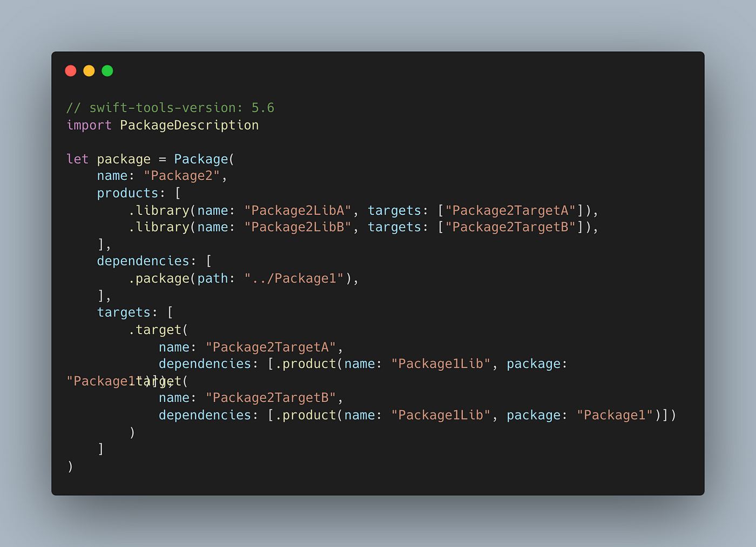Viewport: 756px width, 547px height.
Task: Click the "Package2TargetA" in products targets
Action: click(x=510, y=210)
